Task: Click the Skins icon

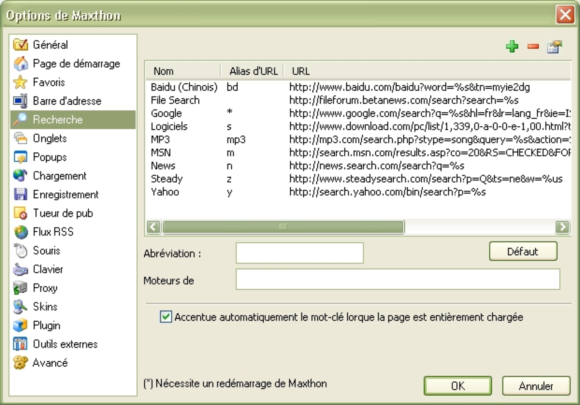Action: [x=20, y=307]
